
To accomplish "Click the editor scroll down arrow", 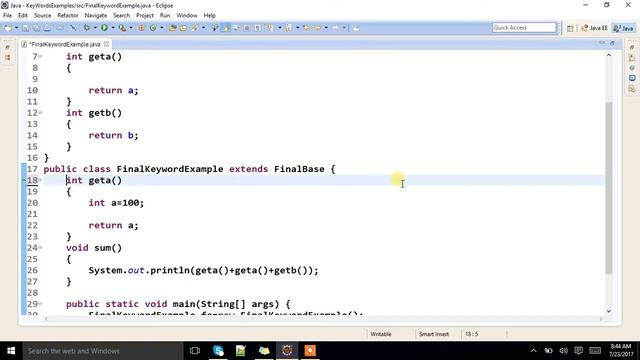I will (609, 311).
